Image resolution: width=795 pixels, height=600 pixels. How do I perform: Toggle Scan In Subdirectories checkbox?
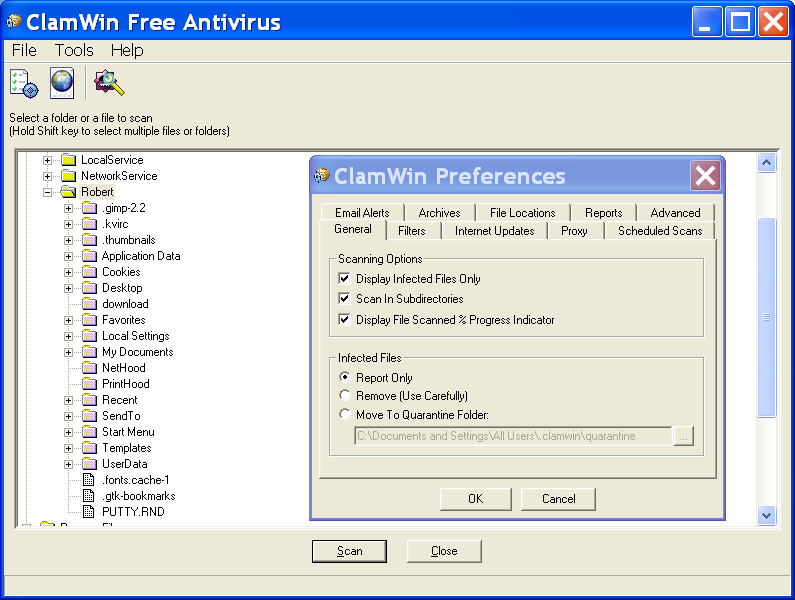pyautogui.click(x=344, y=298)
